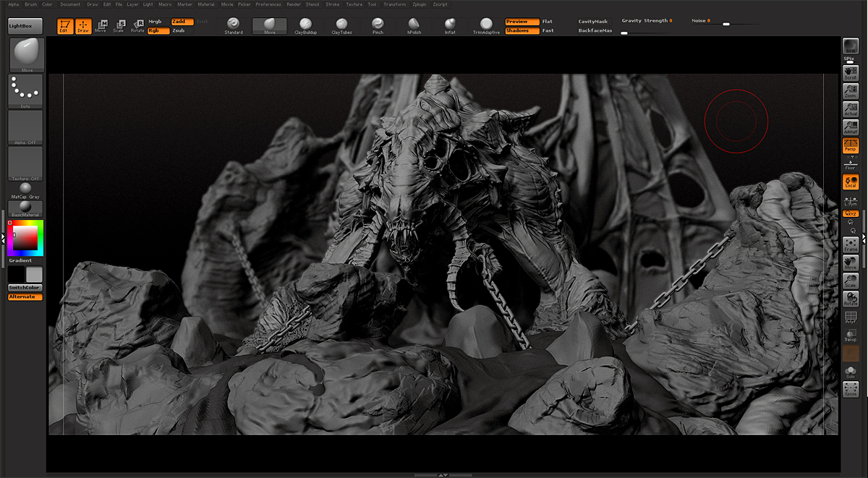Screen dimensions: 868x478
Task: Open the Brush menu
Action: pos(30,4)
